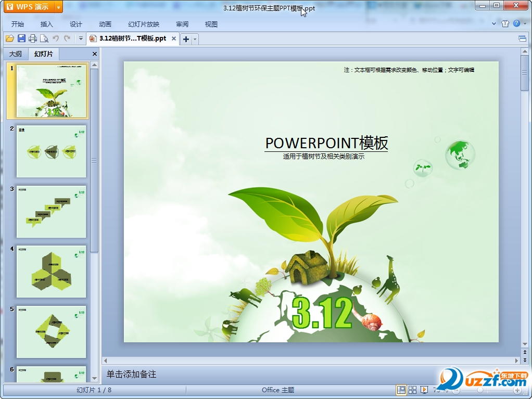
Task: Open the 设计 ribbon tab
Action: [x=75, y=24]
